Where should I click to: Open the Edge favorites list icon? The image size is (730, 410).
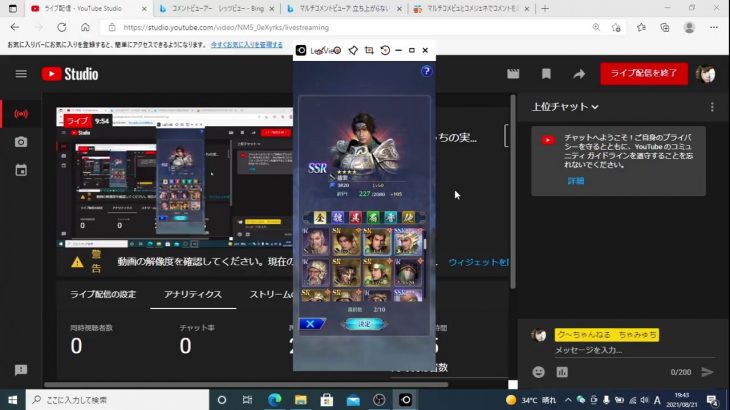point(641,27)
